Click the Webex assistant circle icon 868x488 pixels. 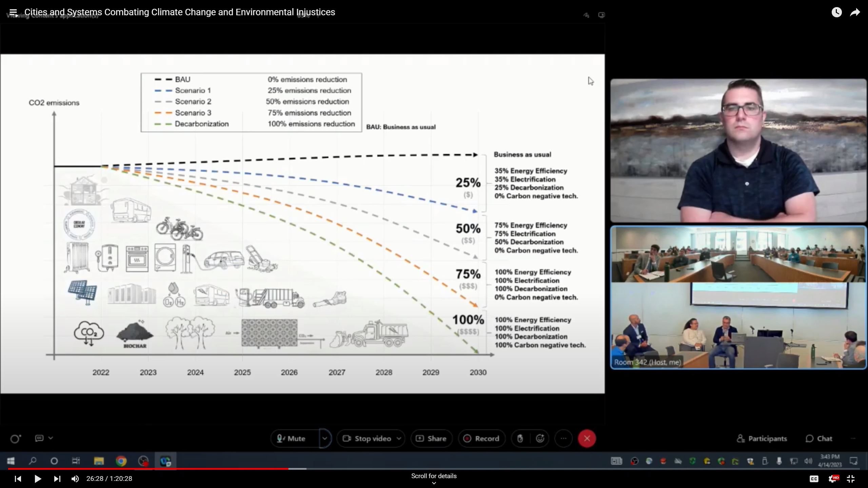point(15,439)
